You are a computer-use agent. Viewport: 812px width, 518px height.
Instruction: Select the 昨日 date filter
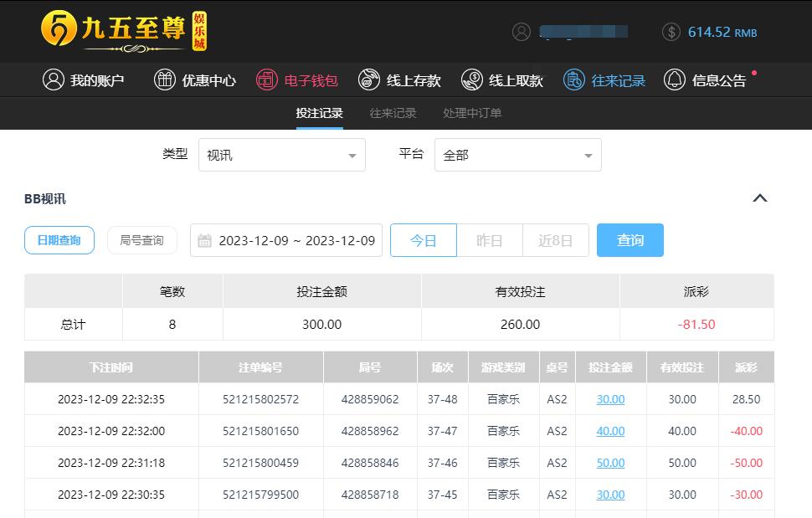coord(490,240)
